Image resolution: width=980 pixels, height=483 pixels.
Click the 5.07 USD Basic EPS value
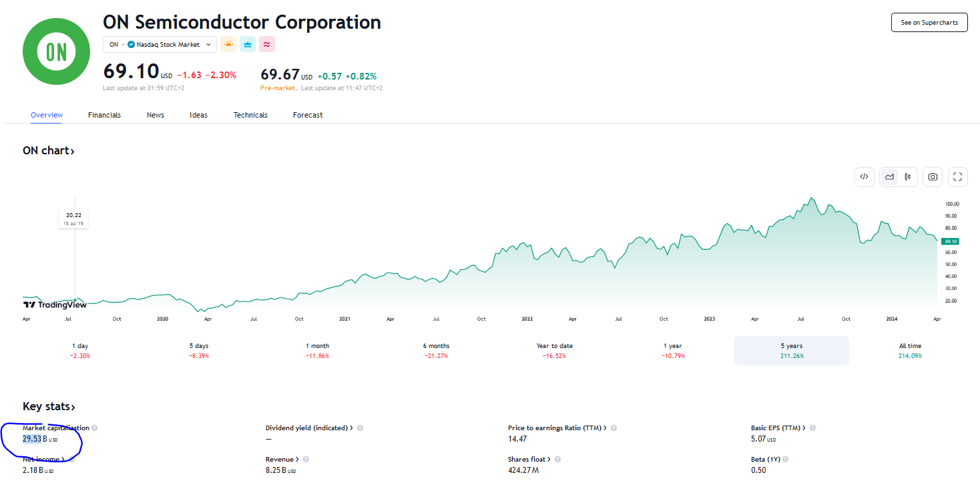[763, 439]
